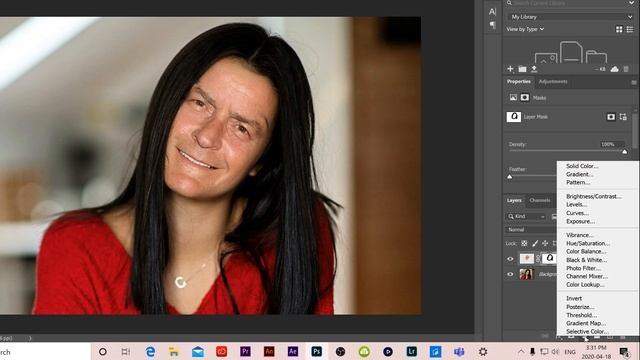Click the Feather slider handle
Image resolution: width=640 pixels, height=360 pixels.
(x=509, y=177)
